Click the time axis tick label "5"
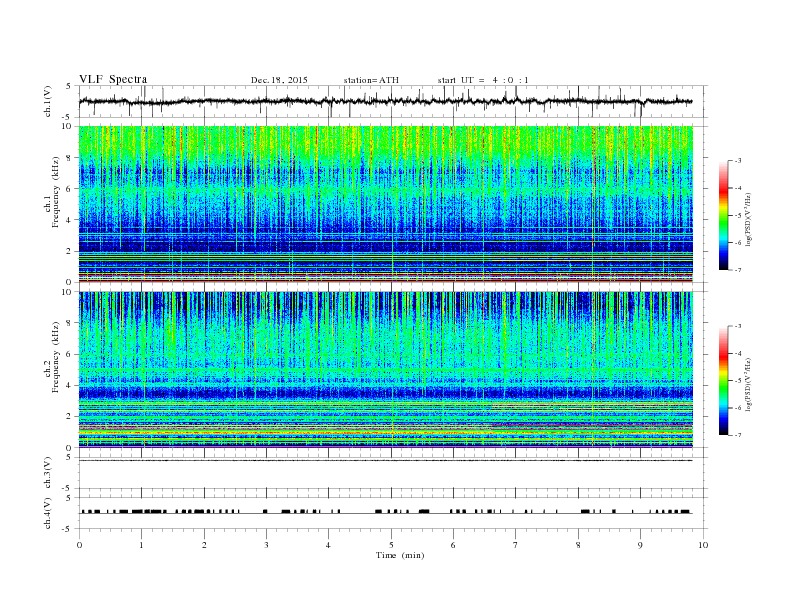 click(x=391, y=545)
